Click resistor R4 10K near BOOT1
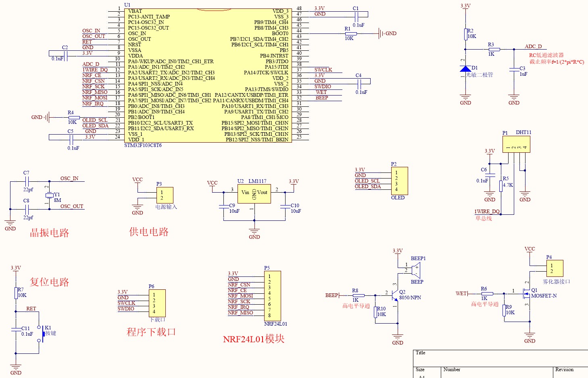 (x=74, y=117)
